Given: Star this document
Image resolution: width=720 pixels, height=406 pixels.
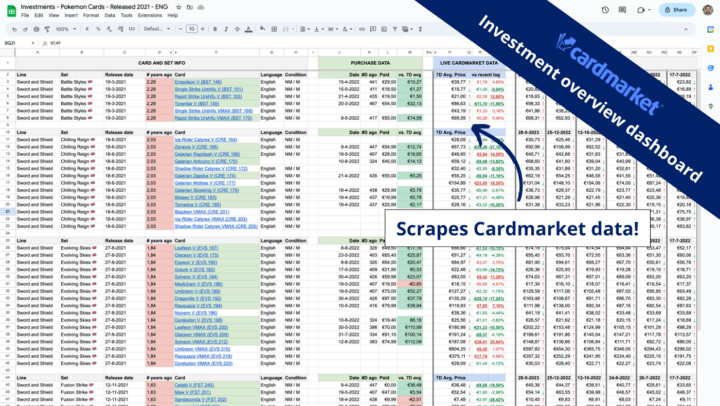Looking at the screenshot, I should 179,7.
